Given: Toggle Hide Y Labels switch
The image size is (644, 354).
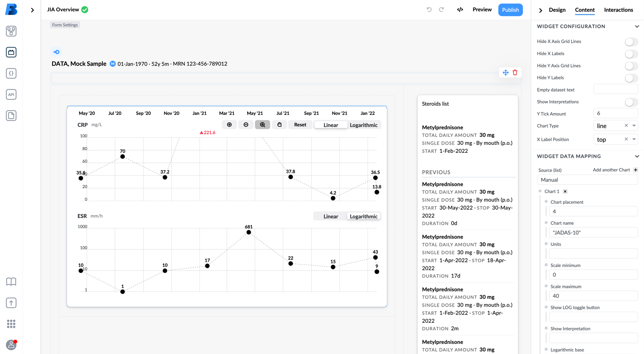Looking at the screenshot, I should point(632,78).
